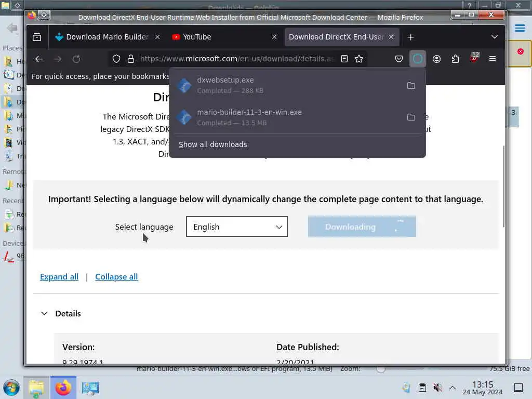Go back in the Dolphin window
Viewport: 532px width, 399px height.
pos(12,28)
